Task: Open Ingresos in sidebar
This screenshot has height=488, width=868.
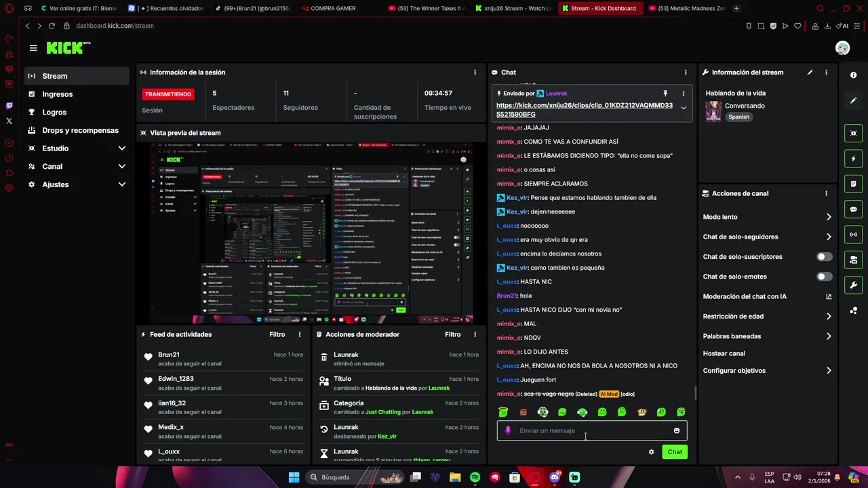Action: pyautogui.click(x=77, y=94)
